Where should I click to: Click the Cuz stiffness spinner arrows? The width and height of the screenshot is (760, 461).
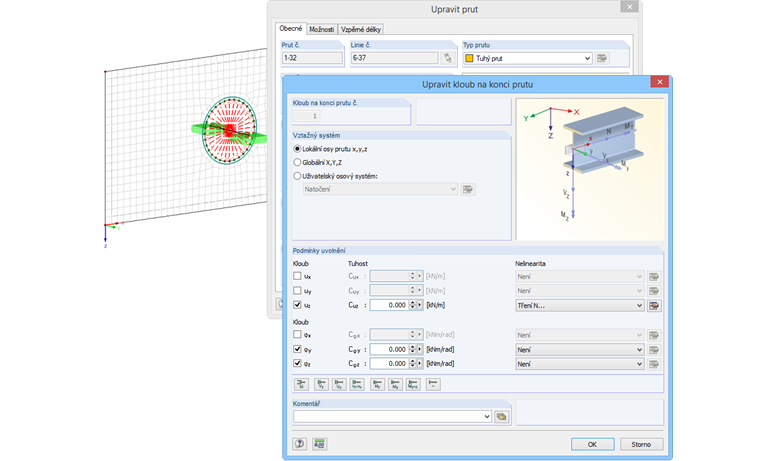(412, 305)
